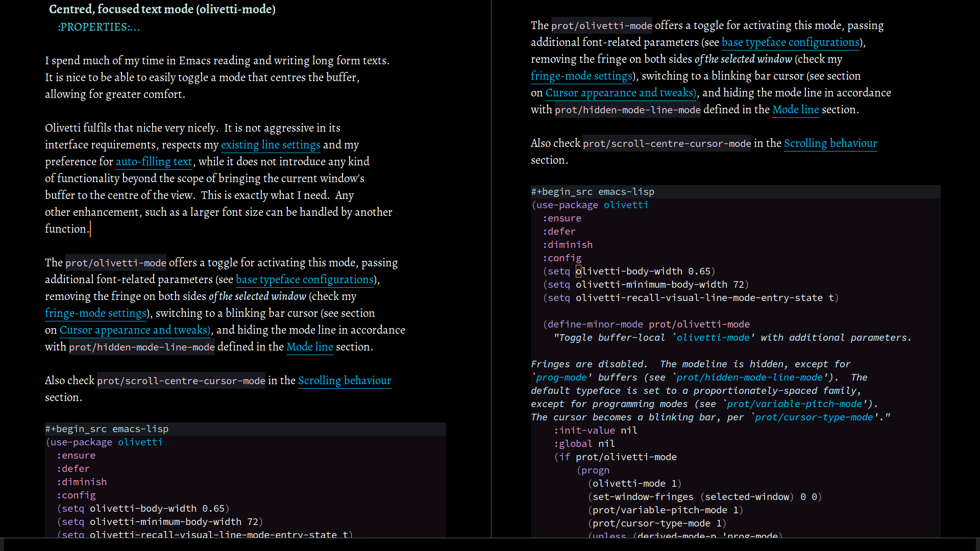Click 'olivetti-body-width 0.65' in left window
Image resolution: width=980 pixels, height=551 pixels.
[157, 509]
